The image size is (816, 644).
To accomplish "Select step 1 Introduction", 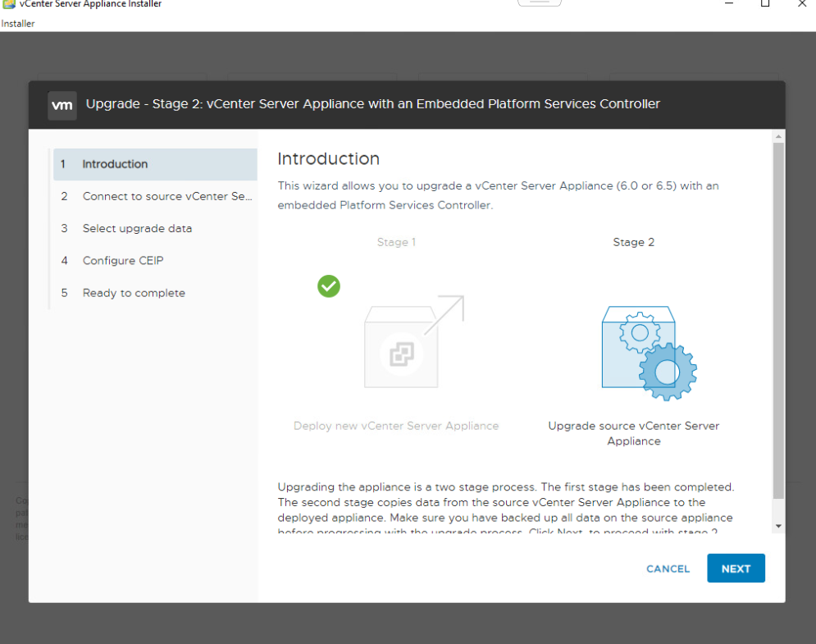I will point(155,164).
